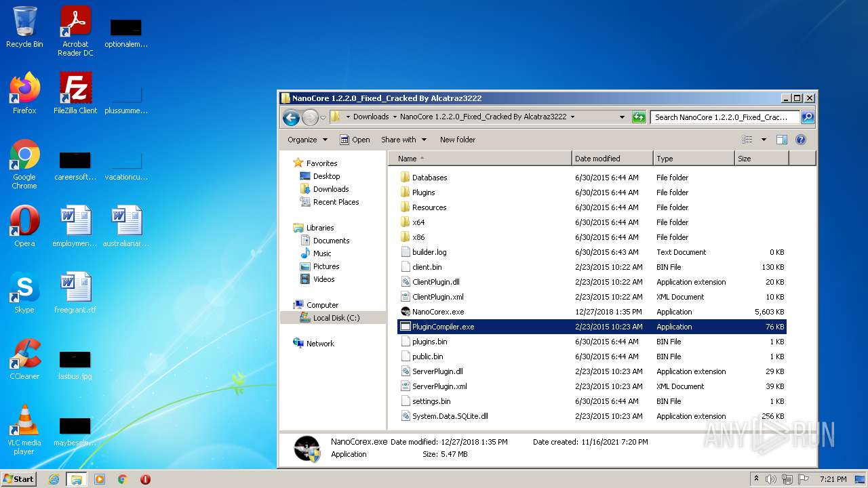Click Opera icon on the taskbar
The width and height of the screenshot is (868, 488).
click(145, 479)
